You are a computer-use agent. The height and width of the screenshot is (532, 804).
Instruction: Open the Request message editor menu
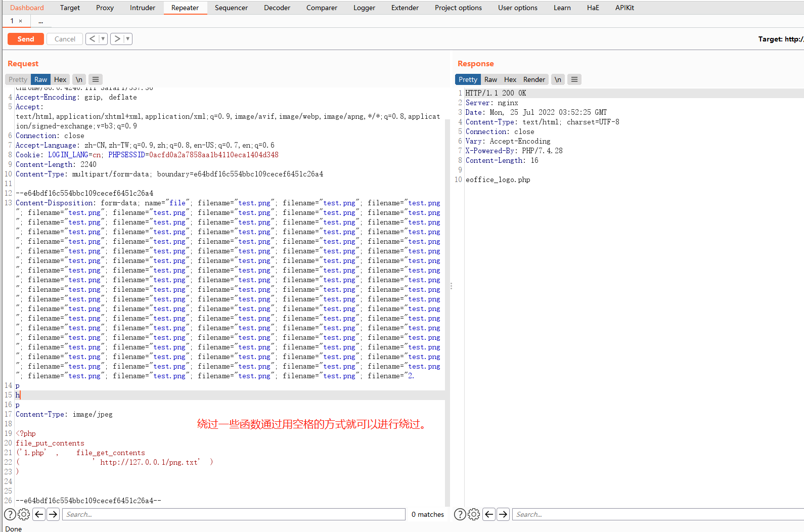click(96, 79)
